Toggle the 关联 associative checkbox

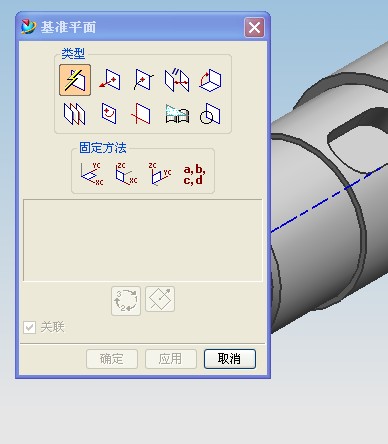(30, 327)
